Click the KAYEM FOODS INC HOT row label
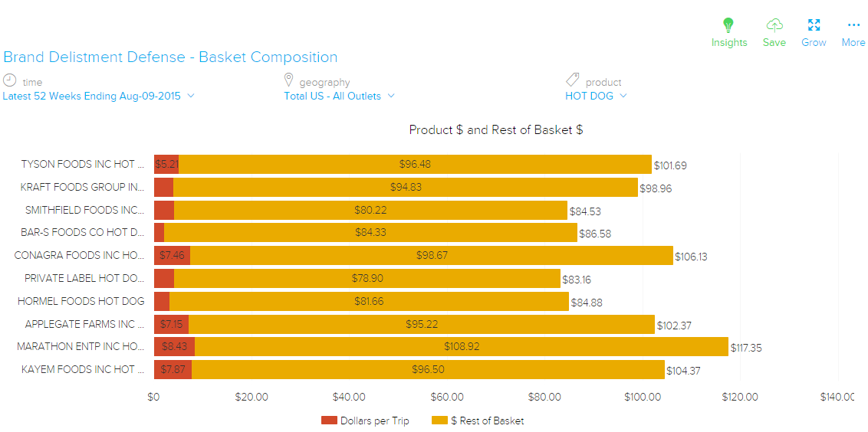The height and width of the screenshot is (432, 868). tap(82, 370)
